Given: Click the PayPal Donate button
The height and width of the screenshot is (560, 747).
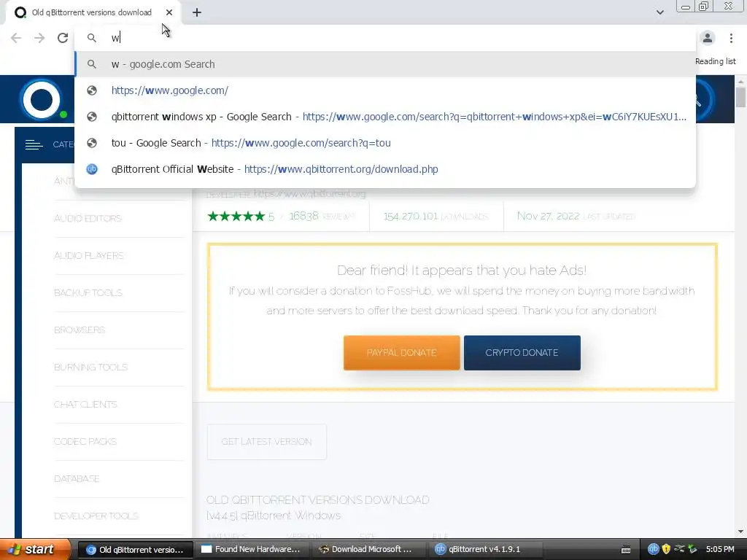Looking at the screenshot, I should (x=402, y=353).
